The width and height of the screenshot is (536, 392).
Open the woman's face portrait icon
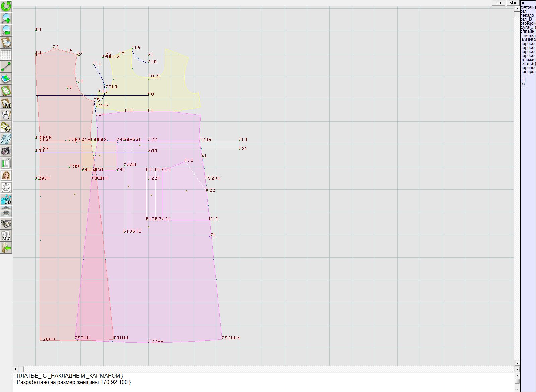[6, 175]
